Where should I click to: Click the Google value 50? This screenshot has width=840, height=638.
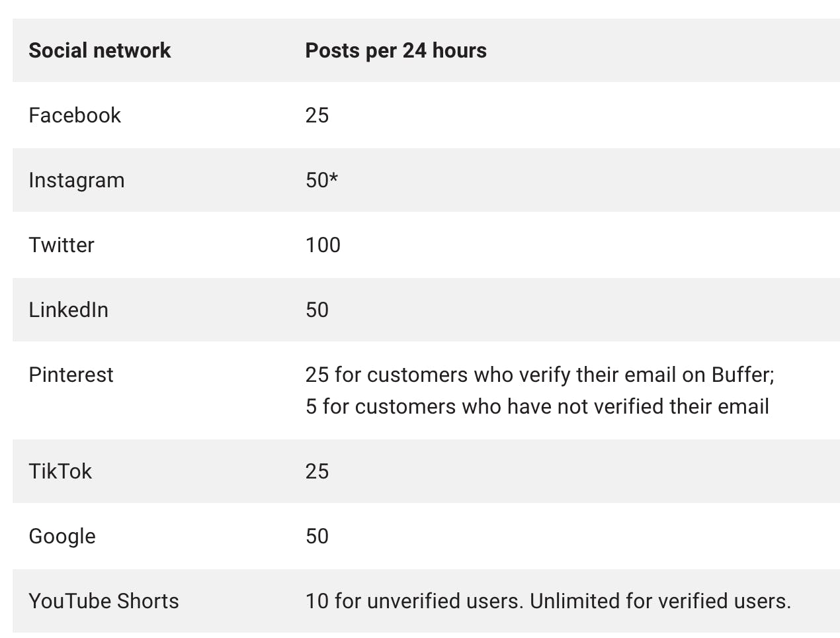point(317,536)
